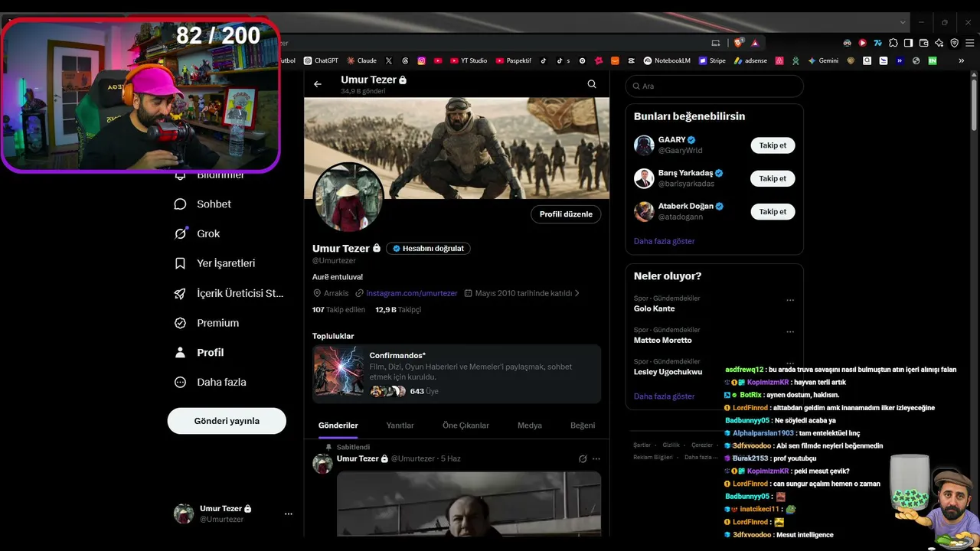Open the NotebookLM bookmark

click(x=667, y=60)
